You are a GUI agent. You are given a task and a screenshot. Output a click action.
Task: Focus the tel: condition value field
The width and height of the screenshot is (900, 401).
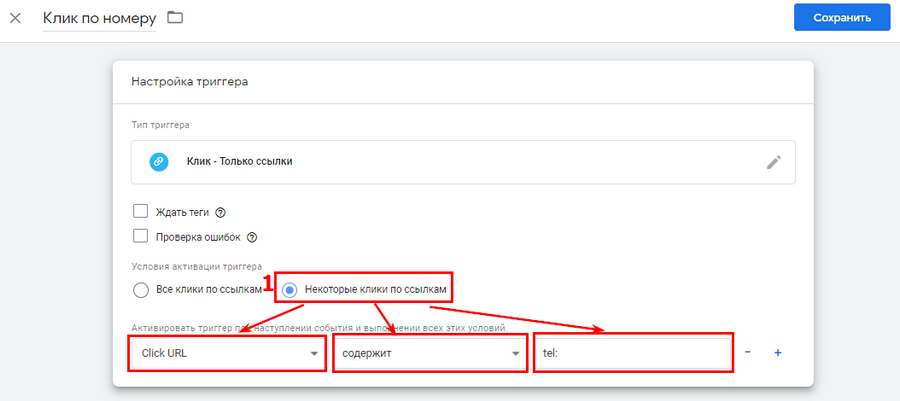tap(633, 354)
